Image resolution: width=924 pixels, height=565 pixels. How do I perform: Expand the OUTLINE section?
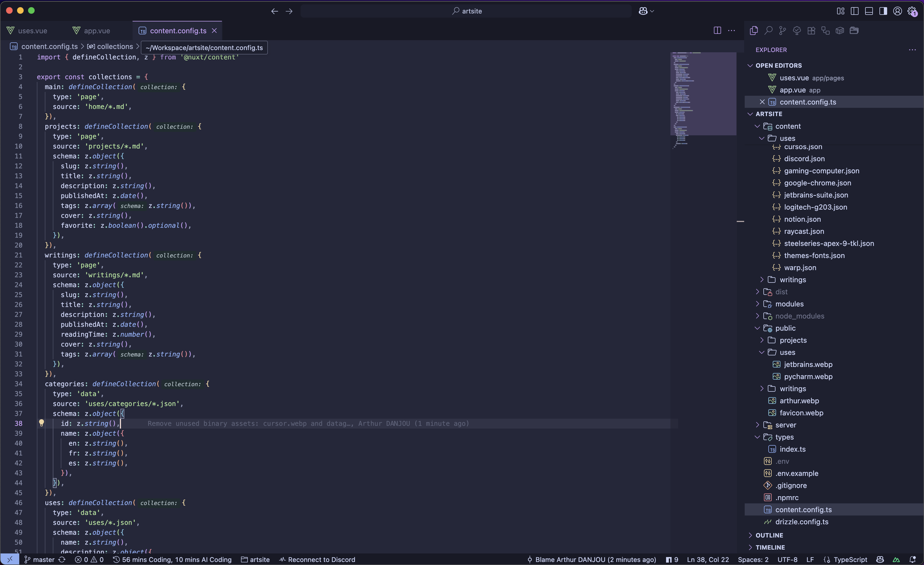pyautogui.click(x=751, y=535)
